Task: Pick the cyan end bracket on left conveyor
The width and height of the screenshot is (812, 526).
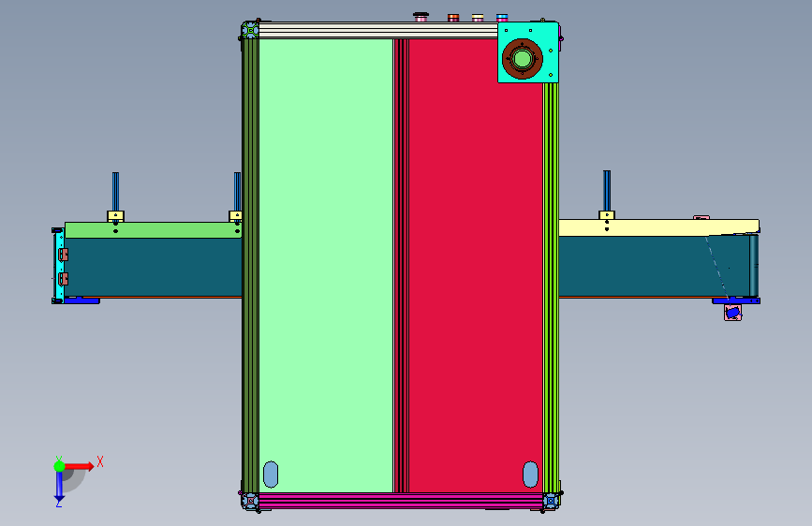Action: coord(59,265)
